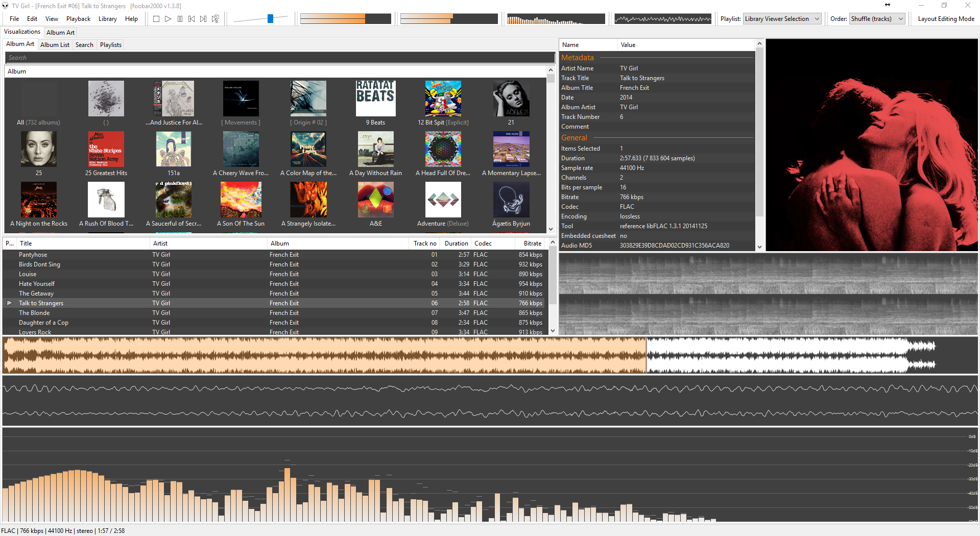
Task: Open the Playback menu
Action: click(x=78, y=19)
